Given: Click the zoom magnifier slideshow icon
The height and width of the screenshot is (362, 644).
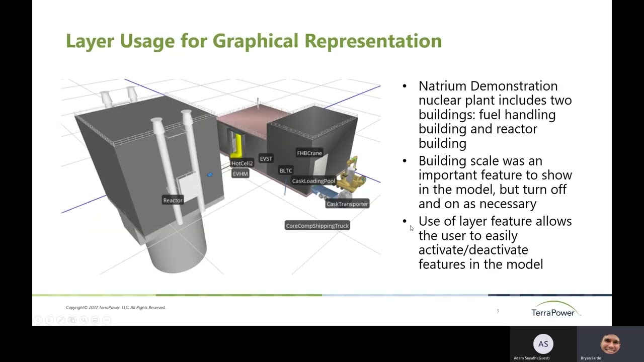Looking at the screenshot, I should click(x=84, y=320).
